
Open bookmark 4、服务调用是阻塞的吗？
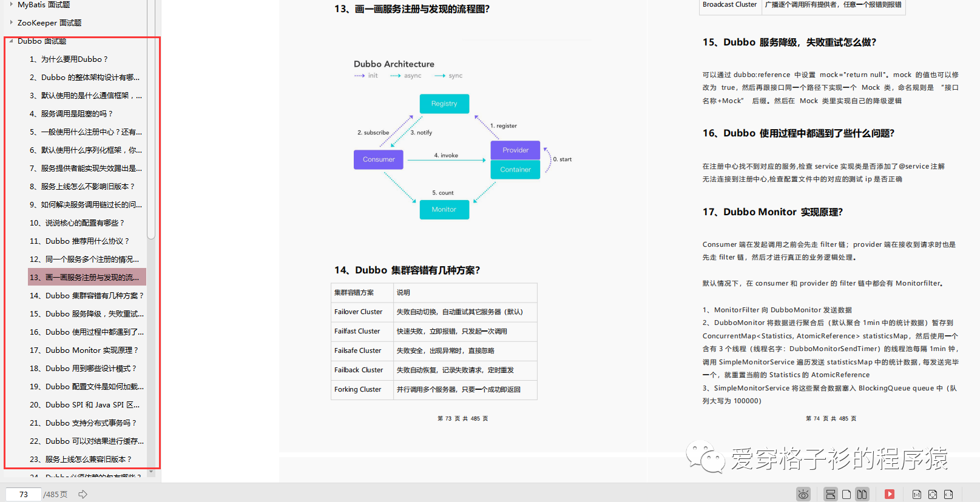coord(71,113)
